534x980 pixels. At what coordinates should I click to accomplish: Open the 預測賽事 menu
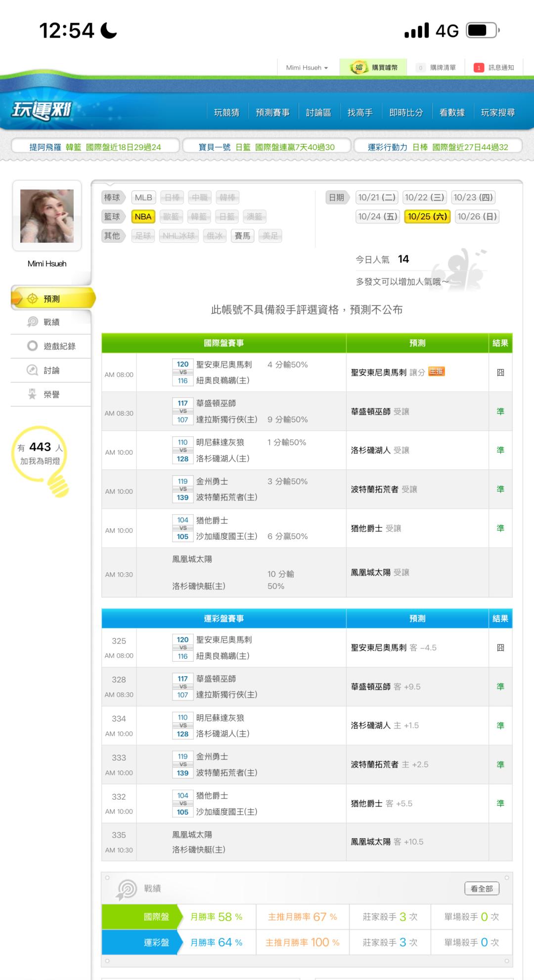coord(272,113)
